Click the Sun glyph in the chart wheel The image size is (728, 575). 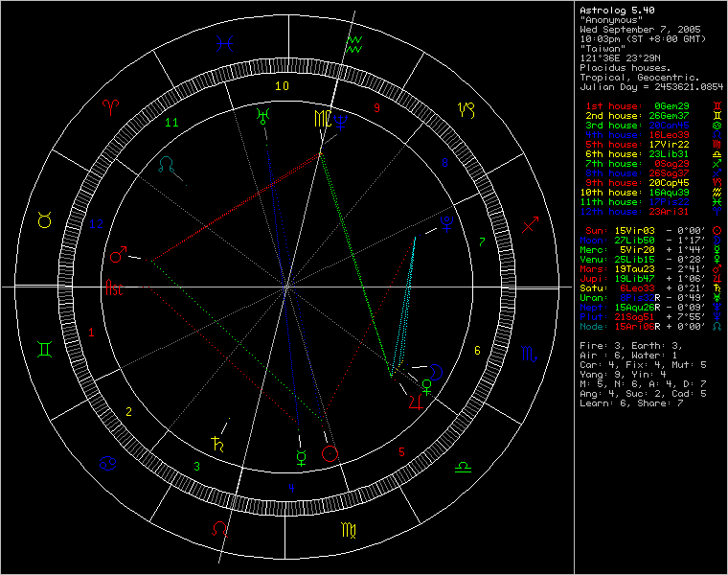pos(330,453)
